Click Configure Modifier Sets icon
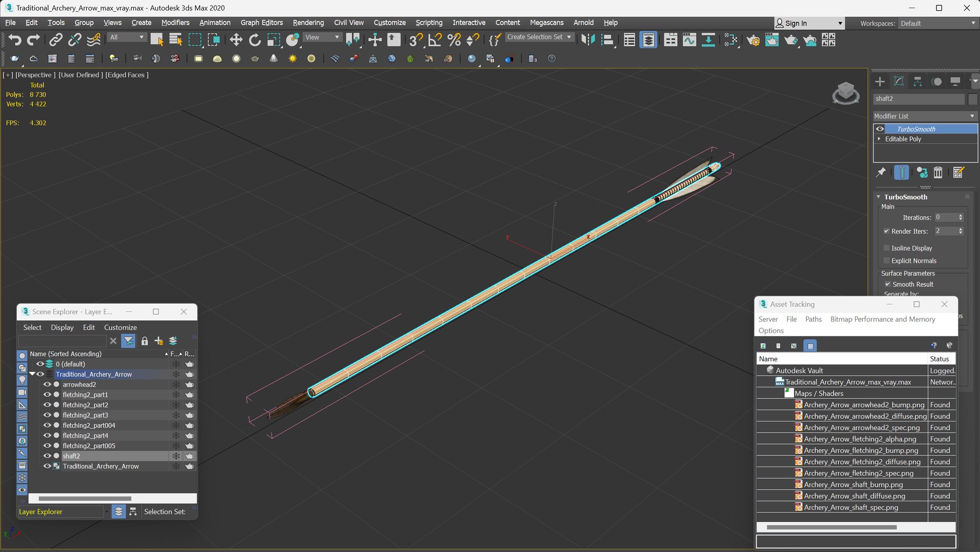 coord(958,172)
